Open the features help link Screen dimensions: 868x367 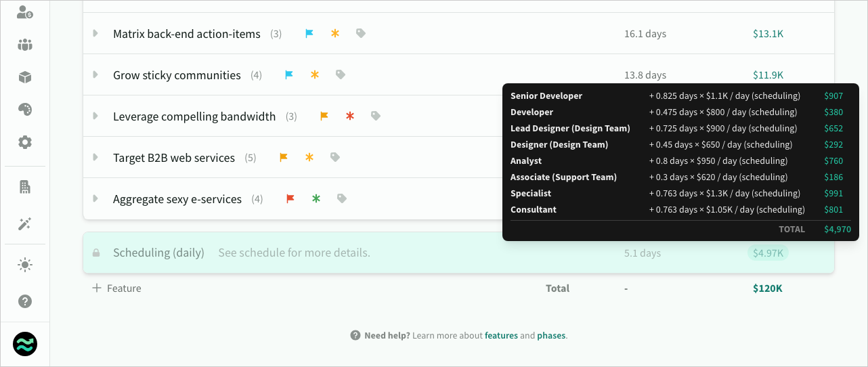pos(501,335)
